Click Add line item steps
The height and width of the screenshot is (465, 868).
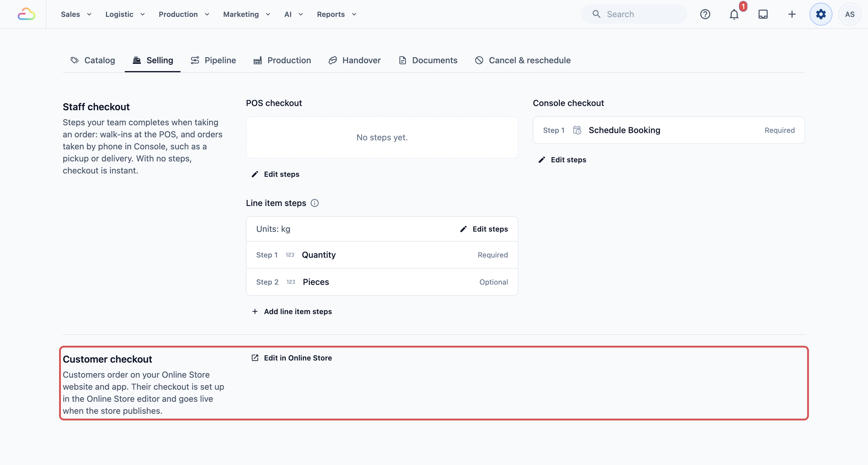(292, 311)
